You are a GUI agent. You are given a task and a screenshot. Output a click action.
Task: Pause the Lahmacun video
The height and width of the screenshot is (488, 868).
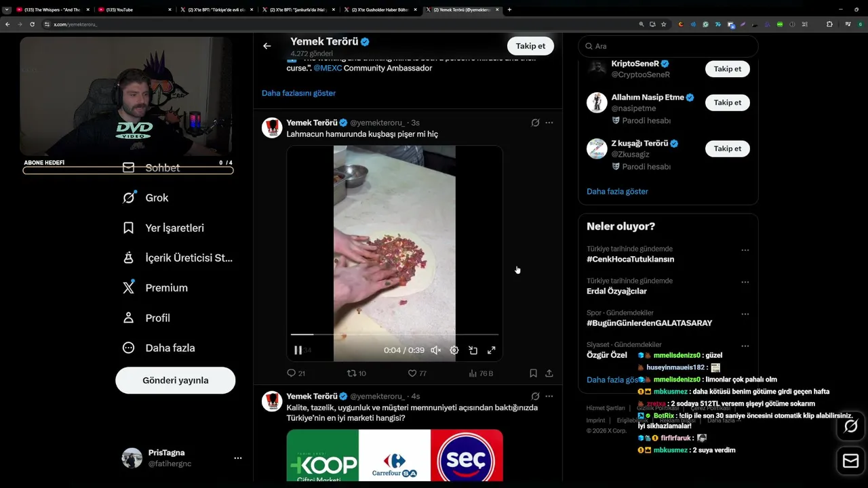click(298, 350)
